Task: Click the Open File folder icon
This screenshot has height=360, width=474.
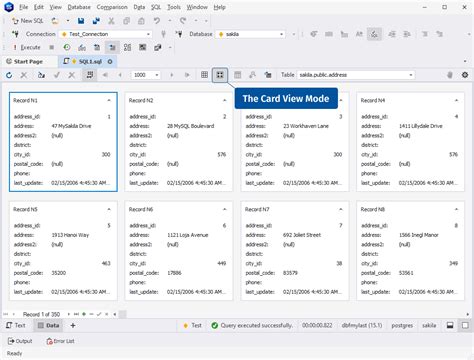Action: point(55,21)
